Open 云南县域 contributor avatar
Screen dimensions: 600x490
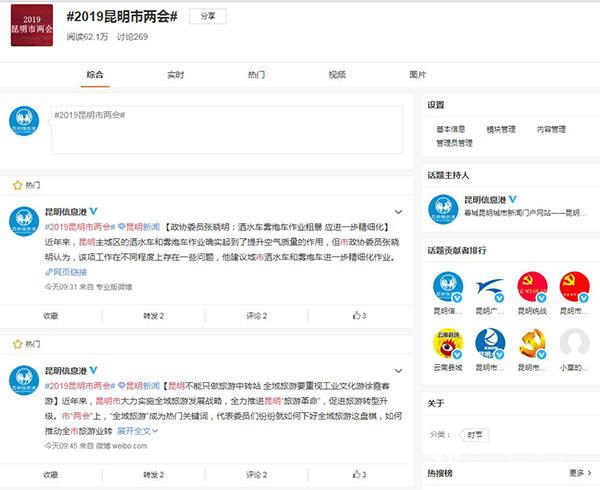pos(448,343)
